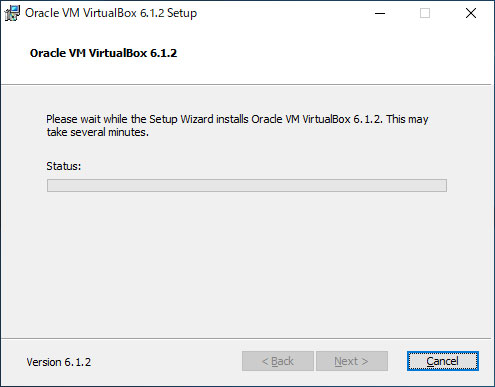Click the bold Oracle VM VirtualBox 6.1.2 heading
Viewport: 495px width, 387px height.
coord(103,53)
